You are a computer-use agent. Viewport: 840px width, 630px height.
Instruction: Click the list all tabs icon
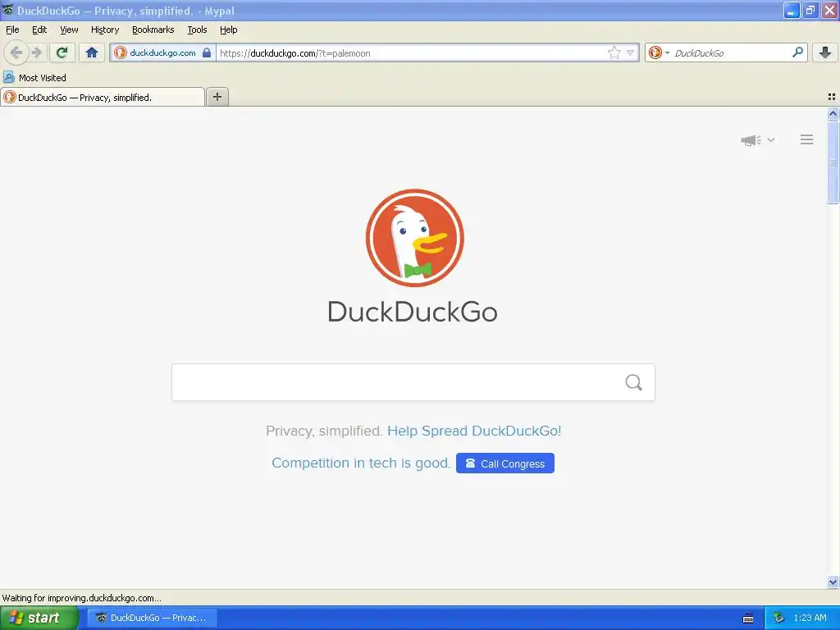832,97
